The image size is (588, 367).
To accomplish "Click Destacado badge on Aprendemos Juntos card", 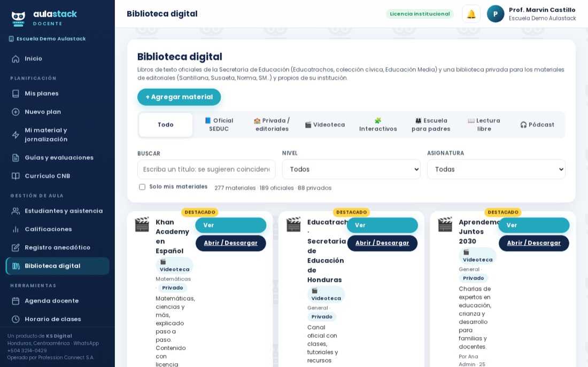I will pos(503,212).
